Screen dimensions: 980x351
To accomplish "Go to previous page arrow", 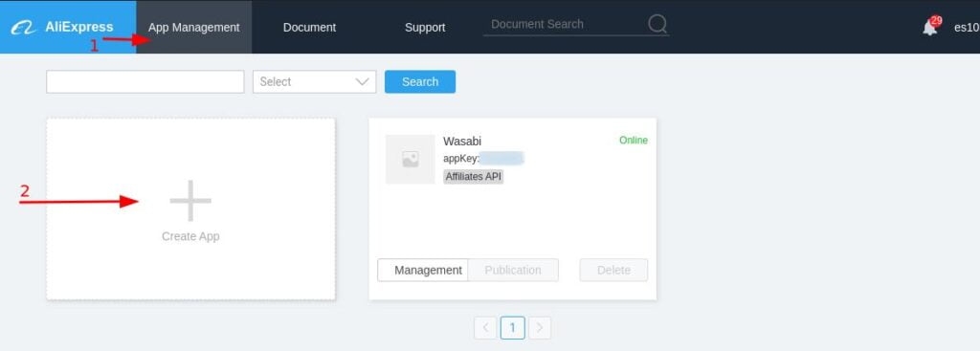I will point(485,328).
